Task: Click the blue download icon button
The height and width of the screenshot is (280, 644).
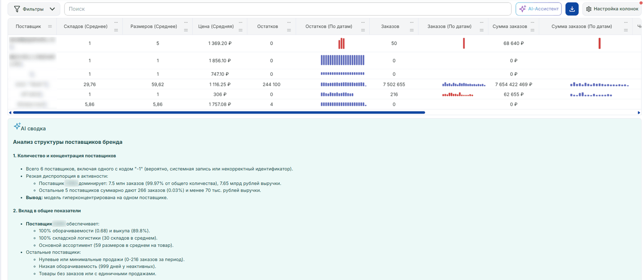Action: 572,9
